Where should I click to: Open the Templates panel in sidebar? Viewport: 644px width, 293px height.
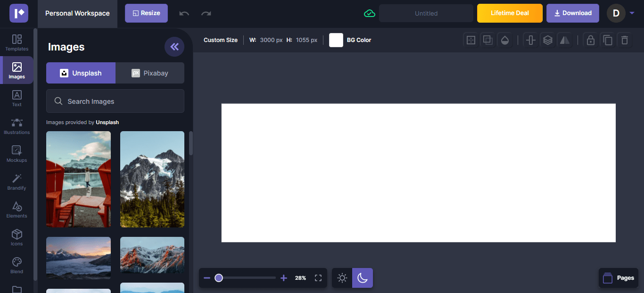(x=17, y=42)
